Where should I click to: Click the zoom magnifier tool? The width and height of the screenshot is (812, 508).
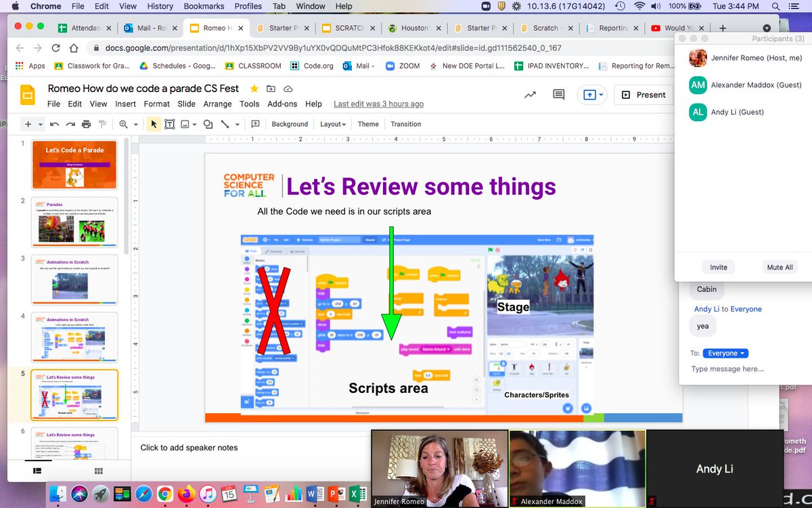pos(123,125)
